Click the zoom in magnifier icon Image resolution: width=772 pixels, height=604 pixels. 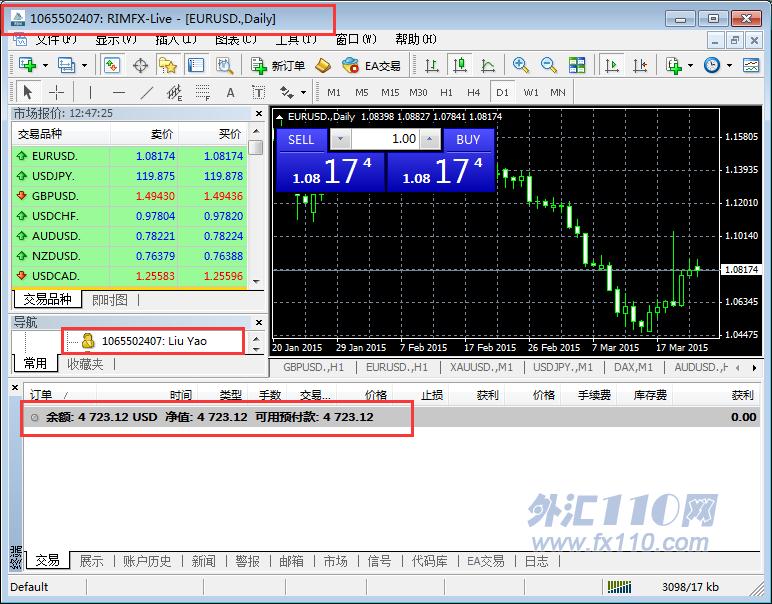tap(520, 65)
